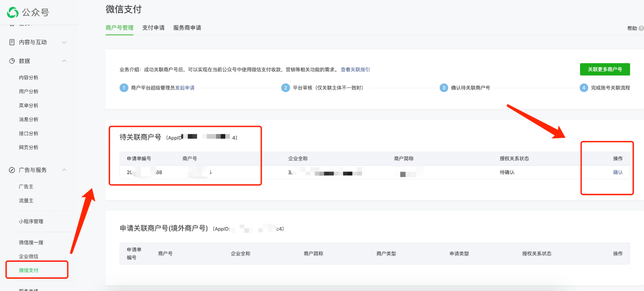Screen dimensions: 644x291
Task: Switch to the 服务商申请 tab
Action: [x=187, y=28]
